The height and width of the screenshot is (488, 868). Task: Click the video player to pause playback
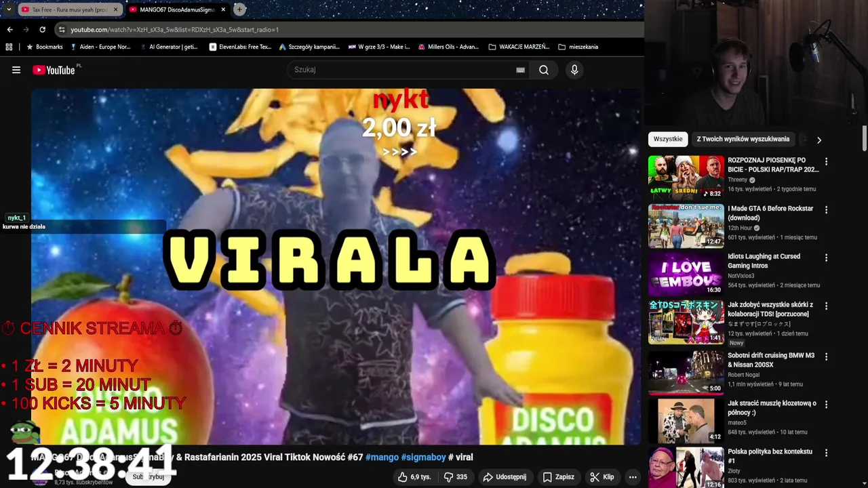pyautogui.click(x=336, y=266)
